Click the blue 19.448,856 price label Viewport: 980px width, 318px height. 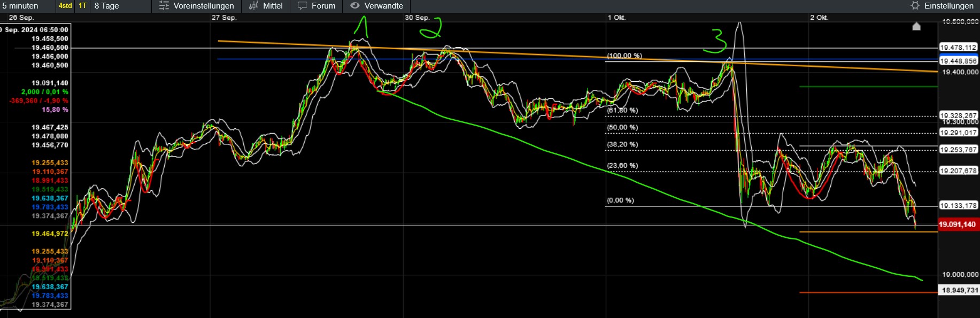coord(958,60)
